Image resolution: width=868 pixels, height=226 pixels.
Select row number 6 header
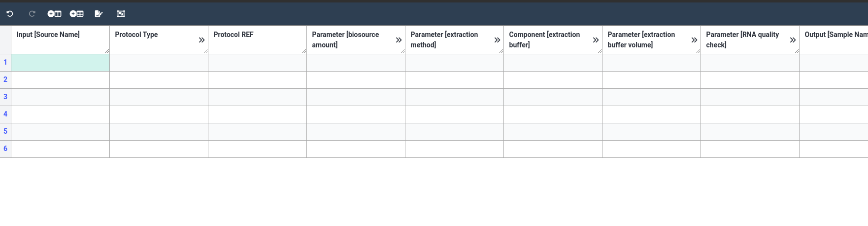click(5, 149)
